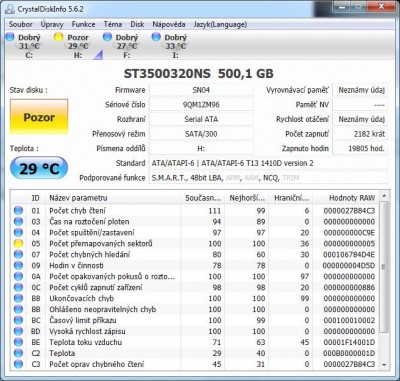Open the Téma menu
Image resolution: width=400 pixels, height=381 pixels.
pyautogui.click(x=113, y=24)
